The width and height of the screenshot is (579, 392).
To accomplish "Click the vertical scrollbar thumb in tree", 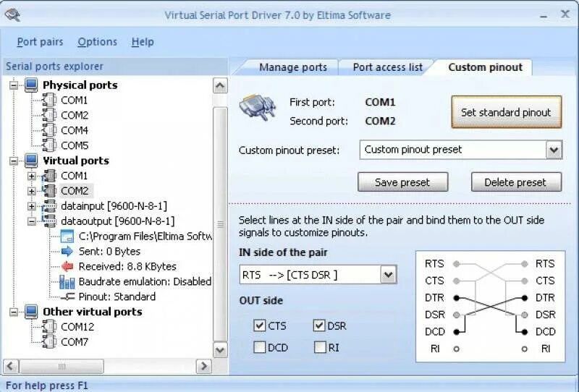I will 220,224.
